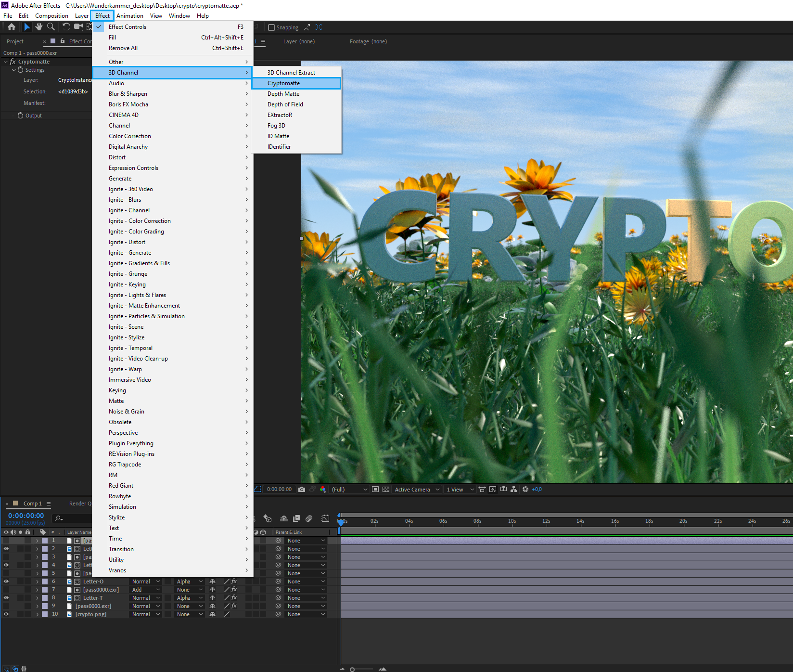Click the snapshot camera icon below the viewer
The width and height of the screenshot is (793, 672).
tap(302, 489)
